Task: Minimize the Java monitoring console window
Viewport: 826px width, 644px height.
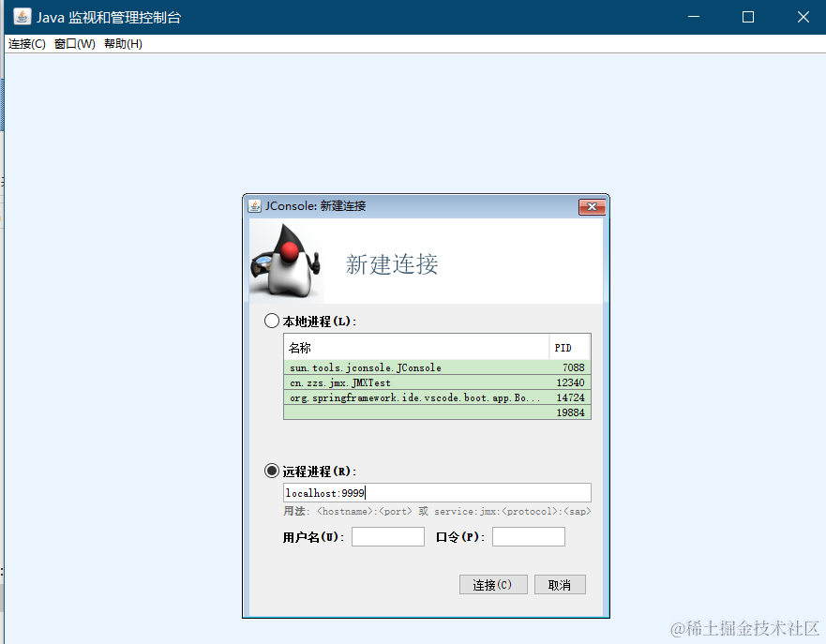Action: 693,17
